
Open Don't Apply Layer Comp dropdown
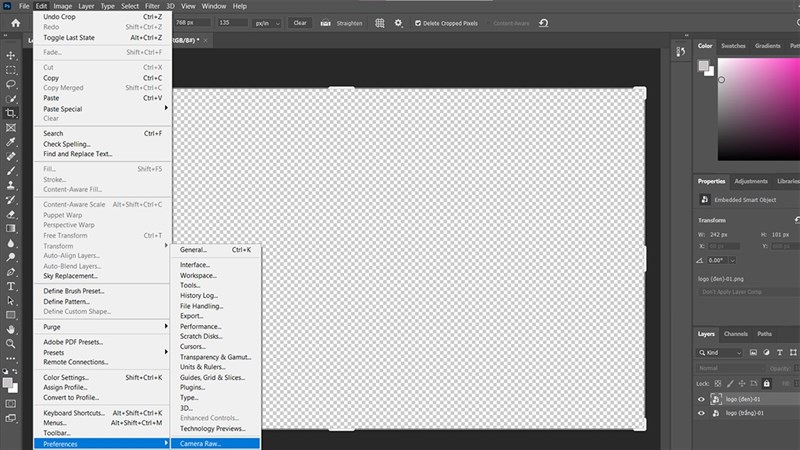tap(748, 292)
